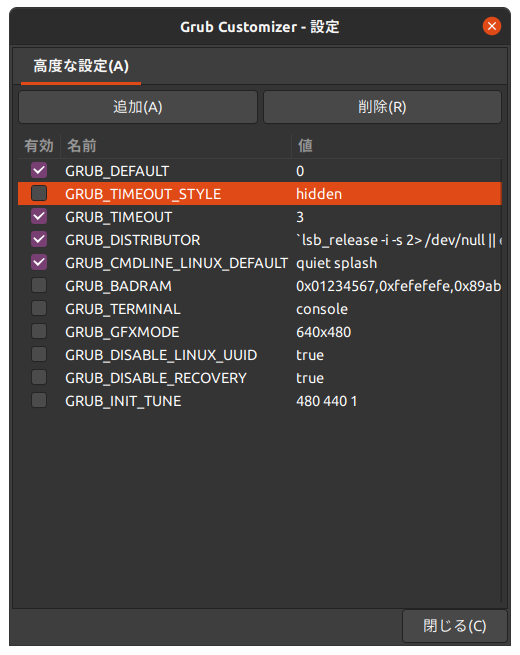The height and width of the screenshot is (655, 520).
Task: Click the lsb_release value cell
Action: [399, 240]
